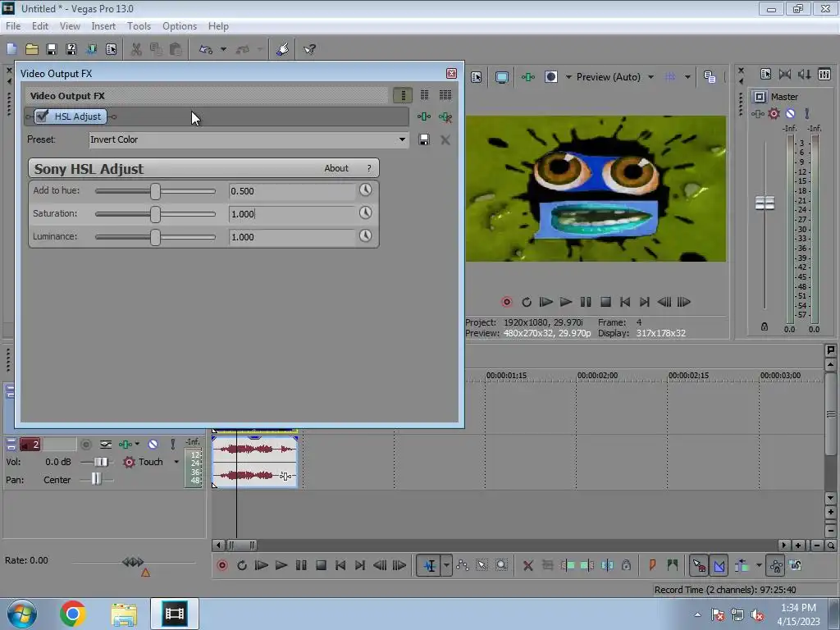840x630 pixels.
Task: Open the Preset dropdown showing Invert Color
Action: click(x=249, y=139)
